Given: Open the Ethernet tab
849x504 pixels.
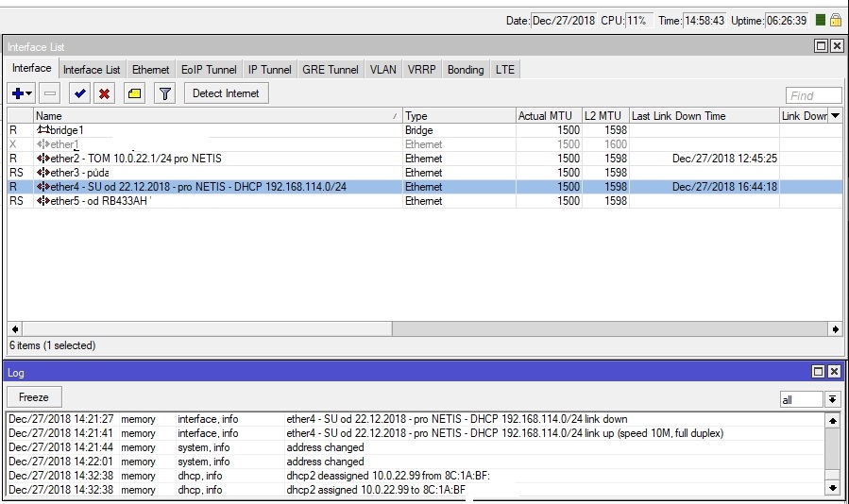Looking at the screenshot, I should 150,69.
